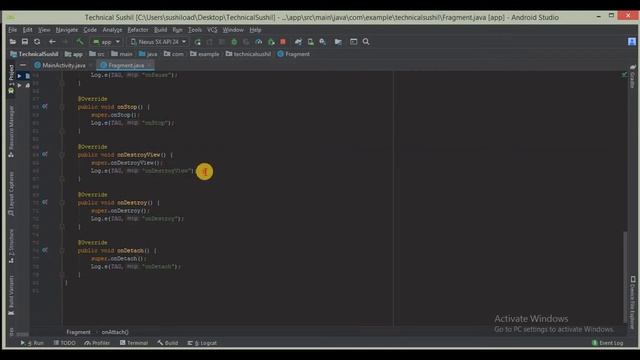640x360 pixels.
Task: Click override gutter icon beside onStop
Action: (45, 107)
